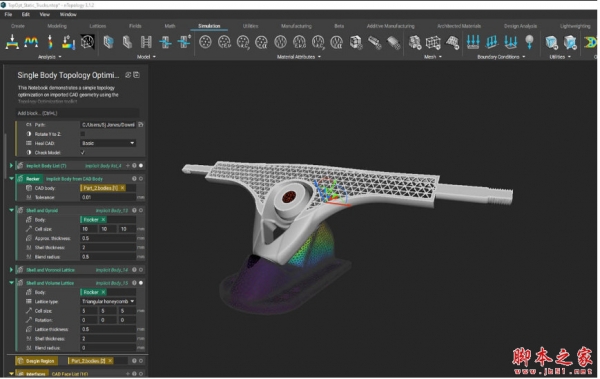Click the browse file icon next to Path
This screenshot has width=600, height=379.
click(140, 125)
